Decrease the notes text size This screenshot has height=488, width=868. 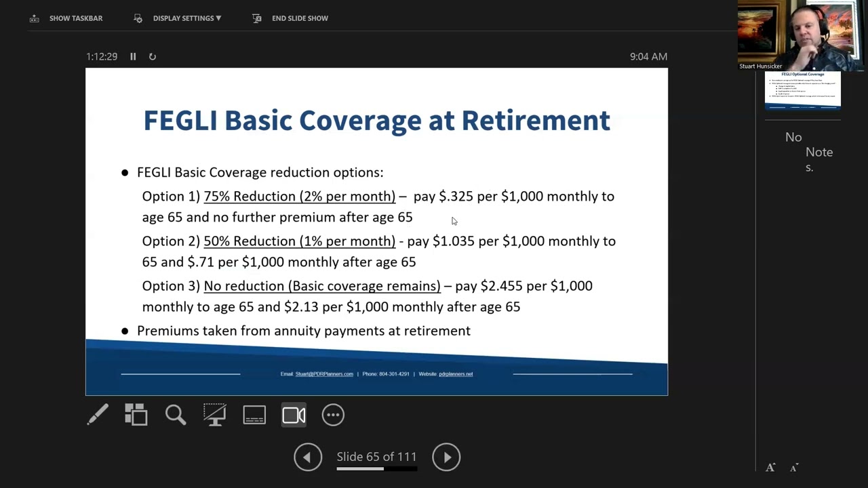[794, 468]
